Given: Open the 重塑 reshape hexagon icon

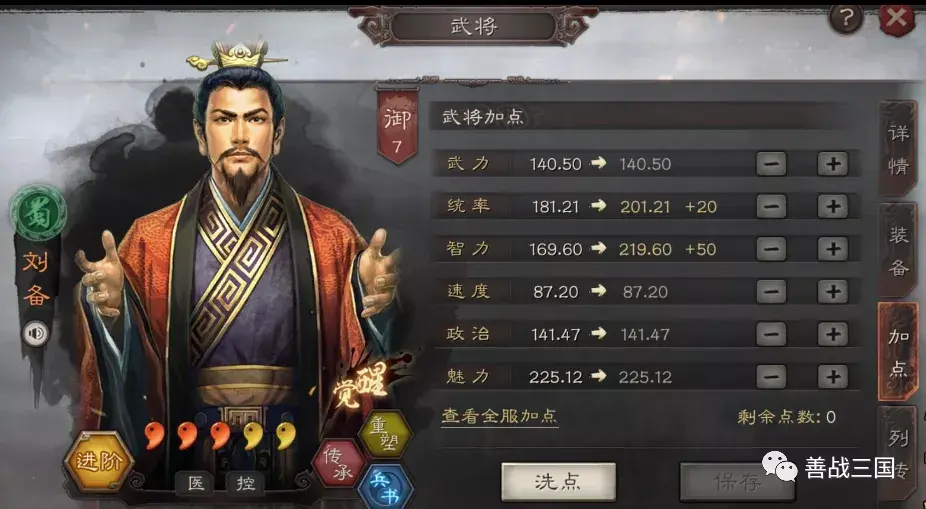Looking at the screenshot, I should click(384, 434).
